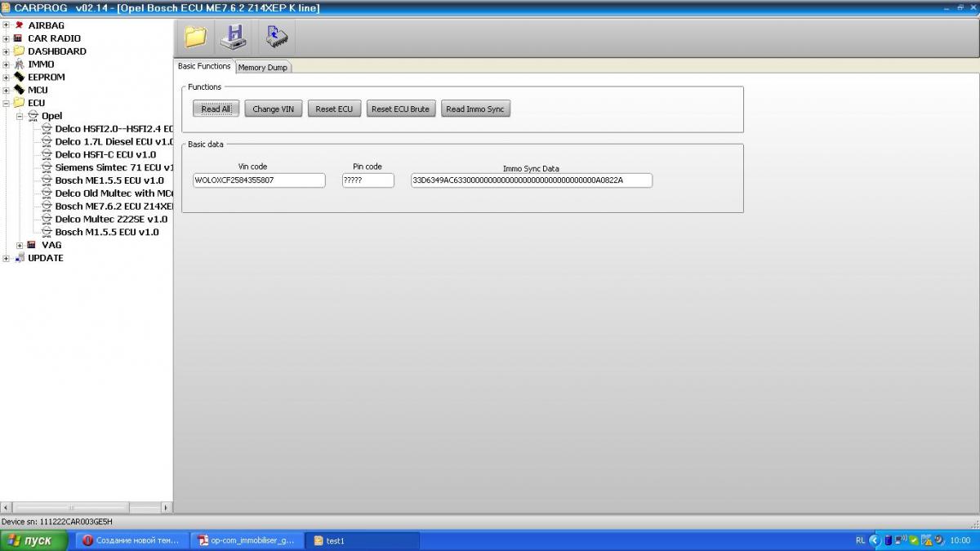
Task: Click the tree scrollbar left arrow
Action: (x=7, y=507)
